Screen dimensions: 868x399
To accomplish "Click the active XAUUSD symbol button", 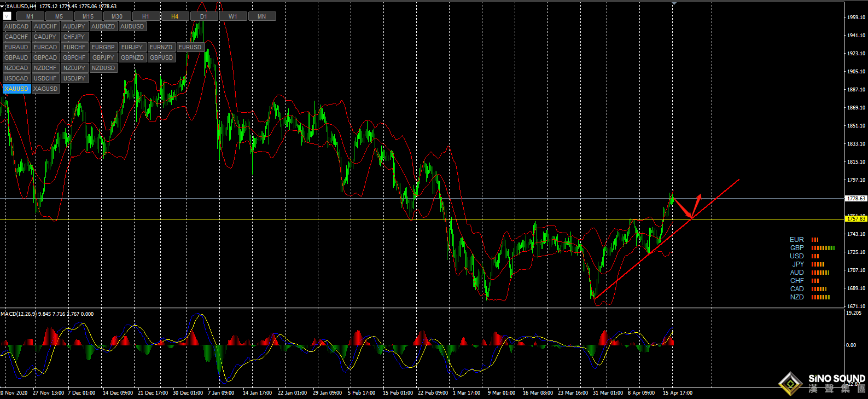I will pyautogui.click(x=16, y=89).
